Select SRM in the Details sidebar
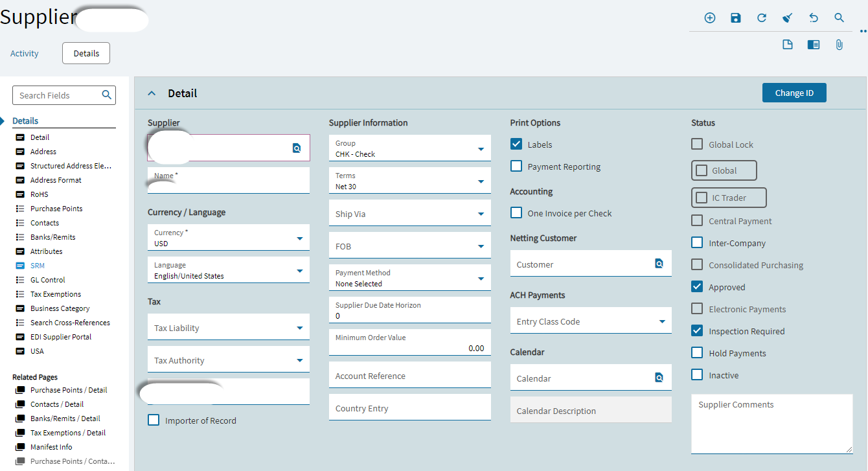 [x=38, y=266]
